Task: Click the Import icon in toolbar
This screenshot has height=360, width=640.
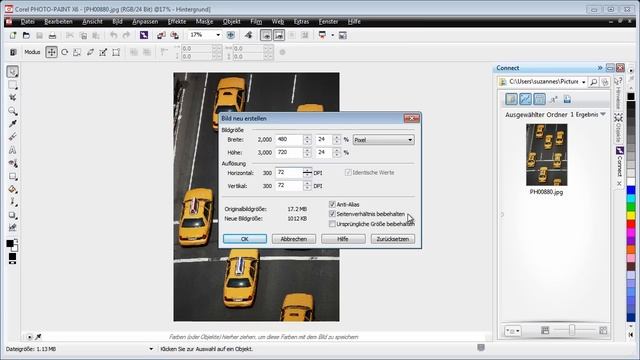Action: (x=161, y=36)
